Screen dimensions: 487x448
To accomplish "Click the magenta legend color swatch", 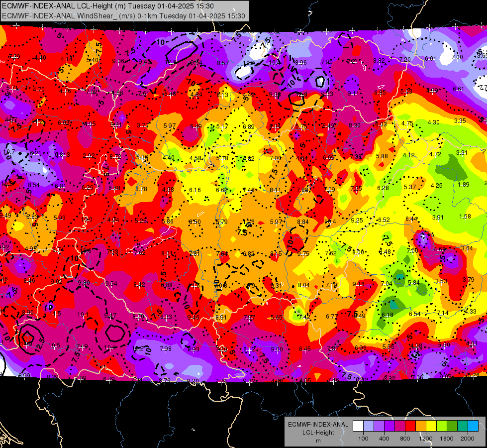I will [400, 426].
